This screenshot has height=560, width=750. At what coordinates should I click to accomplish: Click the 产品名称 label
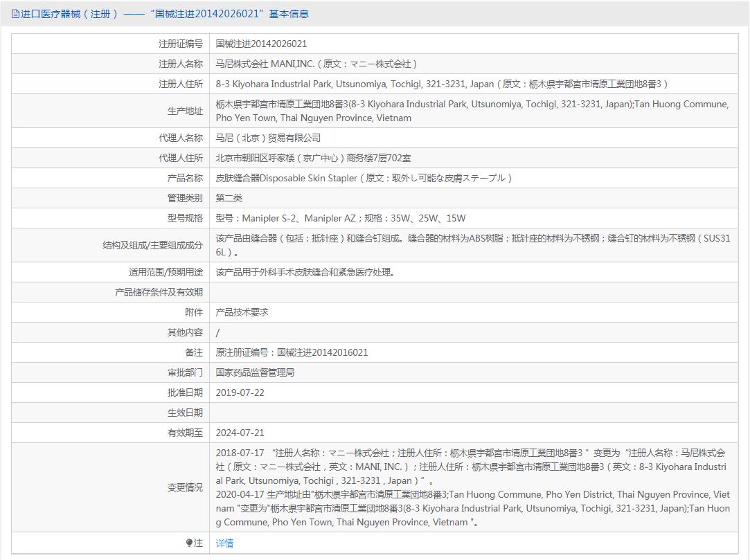pos(185,178)
